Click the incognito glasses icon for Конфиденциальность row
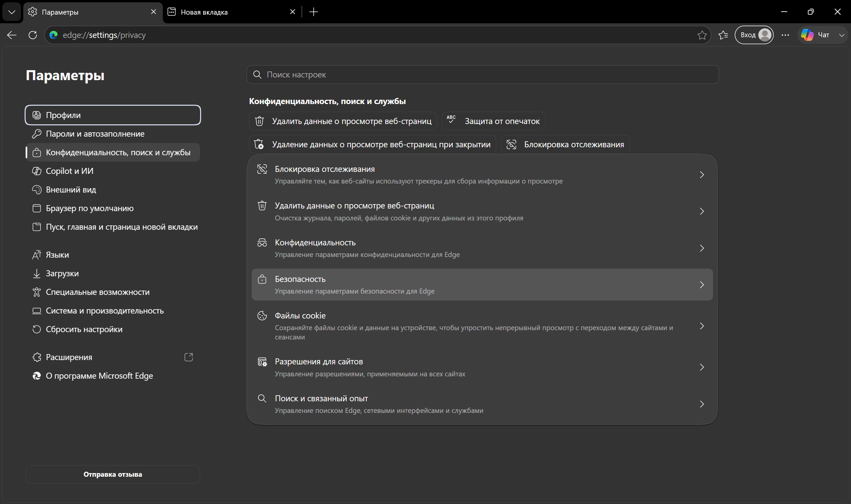This screenshot has height=504, width=851. [262, 242]
